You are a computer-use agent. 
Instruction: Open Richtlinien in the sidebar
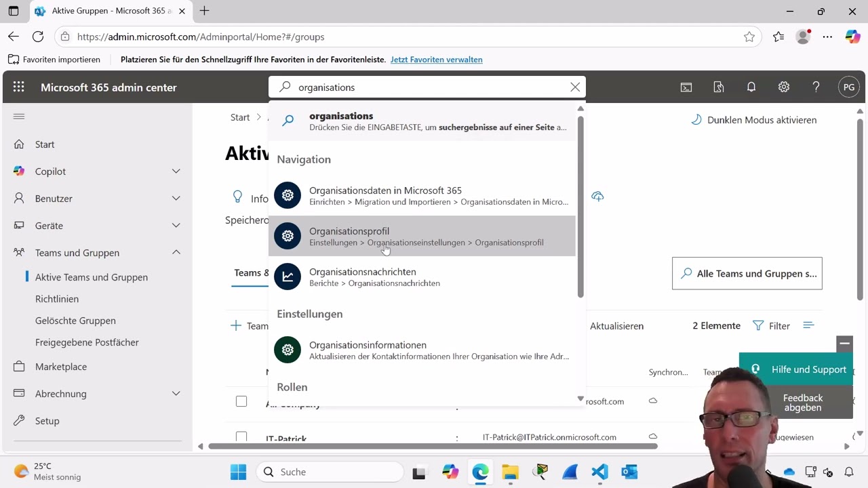coord(57,299)
